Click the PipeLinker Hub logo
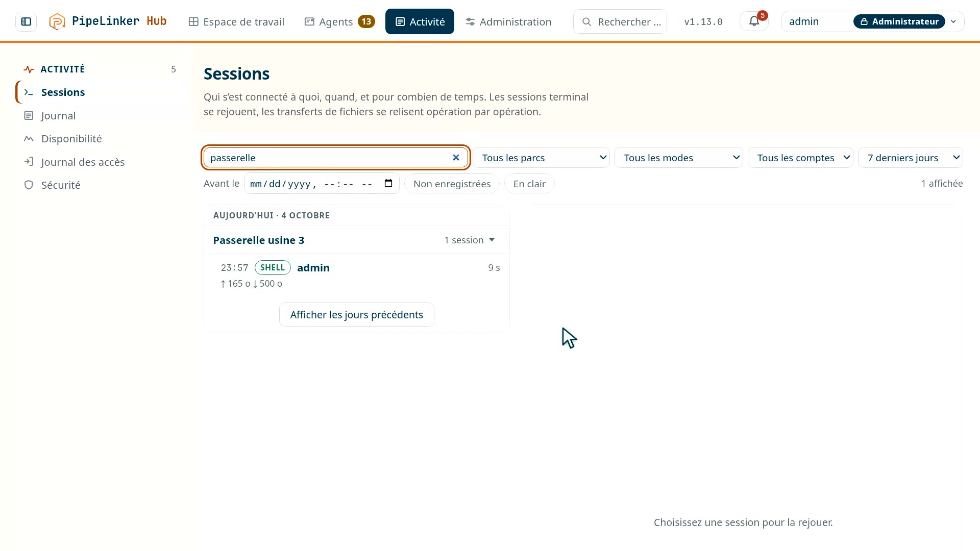This screenshot has width=980, height=551. [108, 21]
